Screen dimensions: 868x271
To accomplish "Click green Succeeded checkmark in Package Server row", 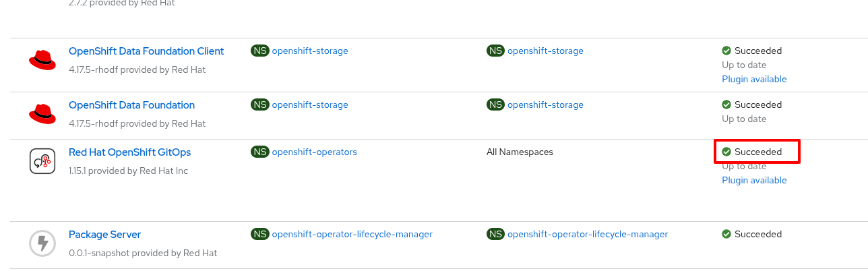I will pyautogui.click(x=726, y=234).
